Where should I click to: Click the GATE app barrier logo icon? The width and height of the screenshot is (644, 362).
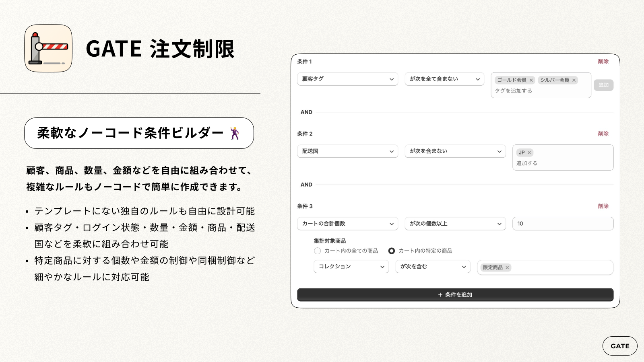pos(48,48)
